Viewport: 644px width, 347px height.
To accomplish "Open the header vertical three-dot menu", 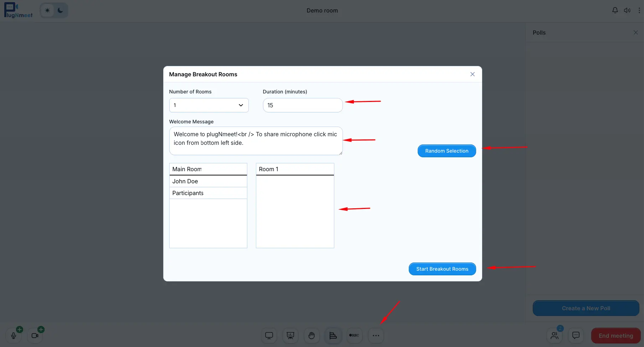I will [x=639, y=10].
